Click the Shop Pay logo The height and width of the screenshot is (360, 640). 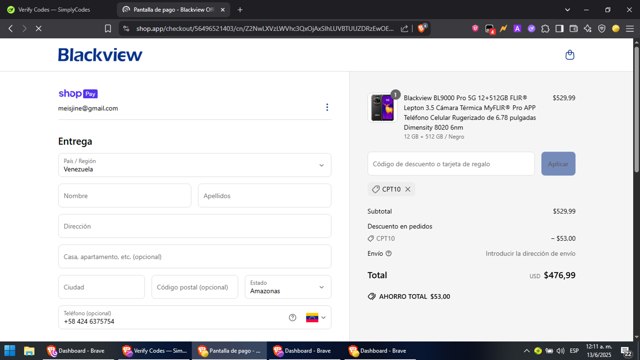(78, 93)
